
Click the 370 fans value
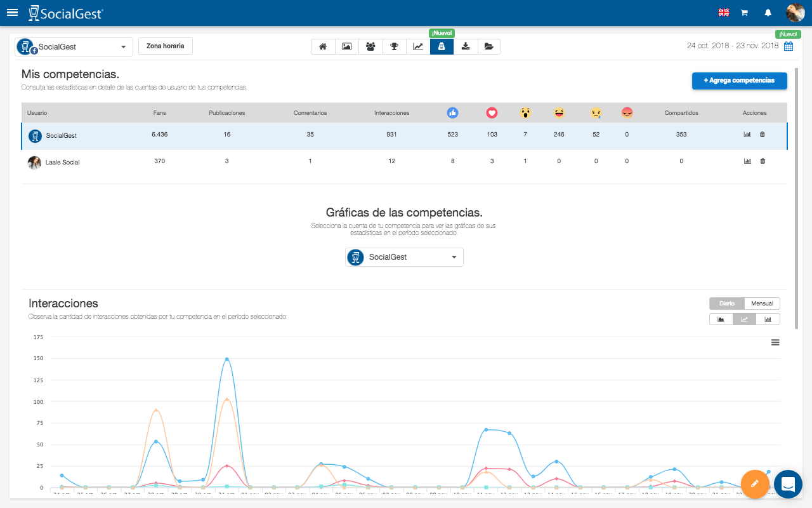click(160, 161)
